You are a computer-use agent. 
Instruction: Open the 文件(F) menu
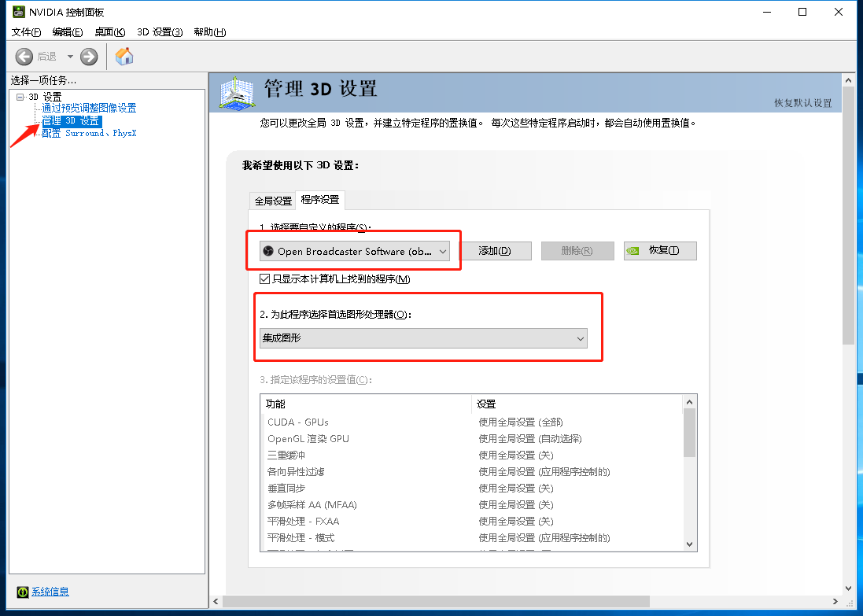pyautogui.click(x=27, y=32)
